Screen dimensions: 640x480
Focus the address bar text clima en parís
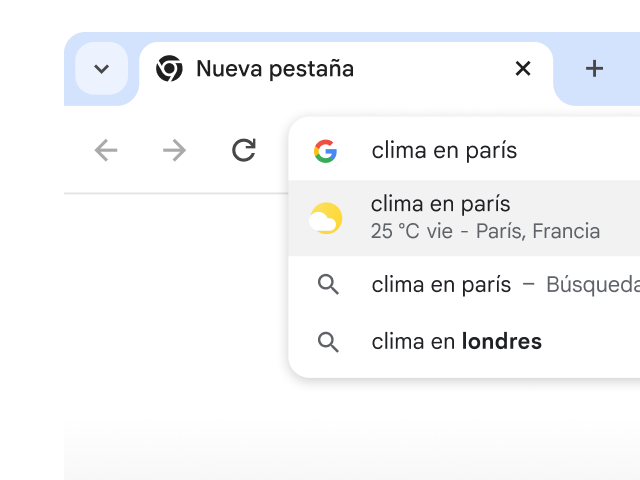tap(444, 151)
